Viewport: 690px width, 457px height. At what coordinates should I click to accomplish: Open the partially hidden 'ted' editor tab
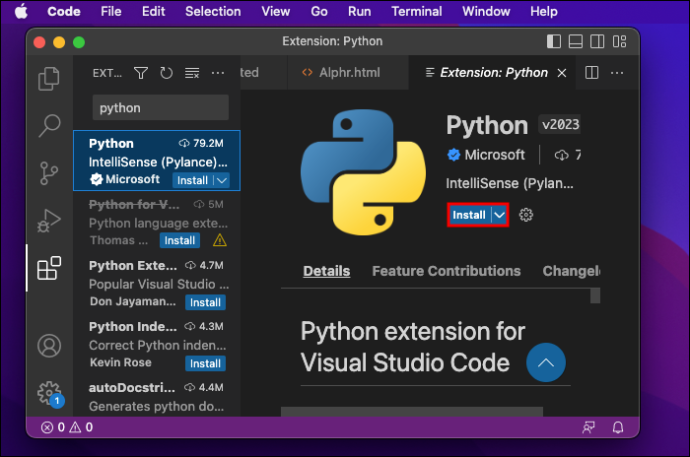point(263,73)
